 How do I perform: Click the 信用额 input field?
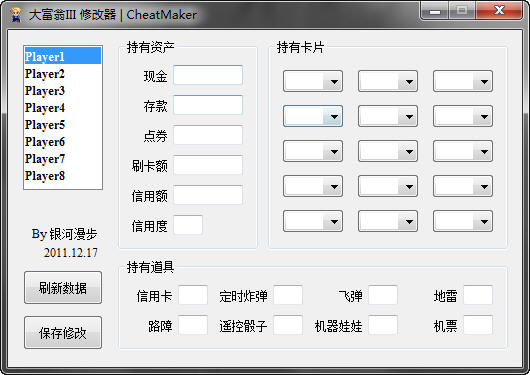[208, 195]
